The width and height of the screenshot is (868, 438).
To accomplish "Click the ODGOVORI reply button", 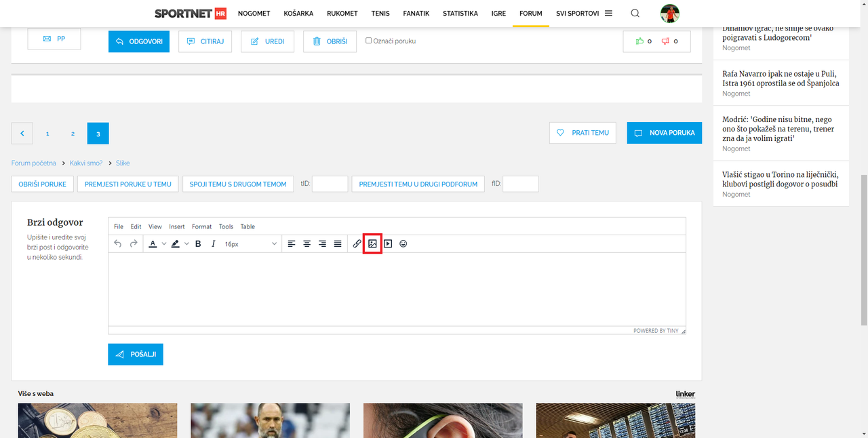I will [x=139, y=41].
